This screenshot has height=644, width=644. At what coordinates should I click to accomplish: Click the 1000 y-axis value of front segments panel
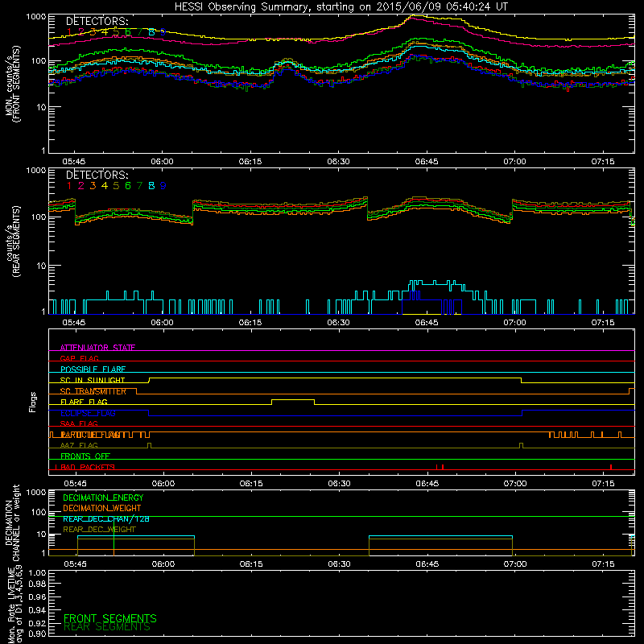[x=36, y=16]
